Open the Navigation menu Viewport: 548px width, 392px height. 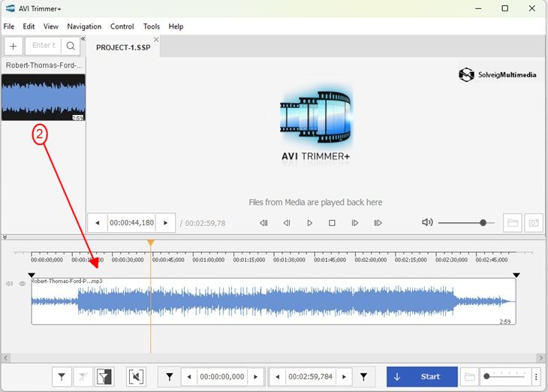[84, 26]
